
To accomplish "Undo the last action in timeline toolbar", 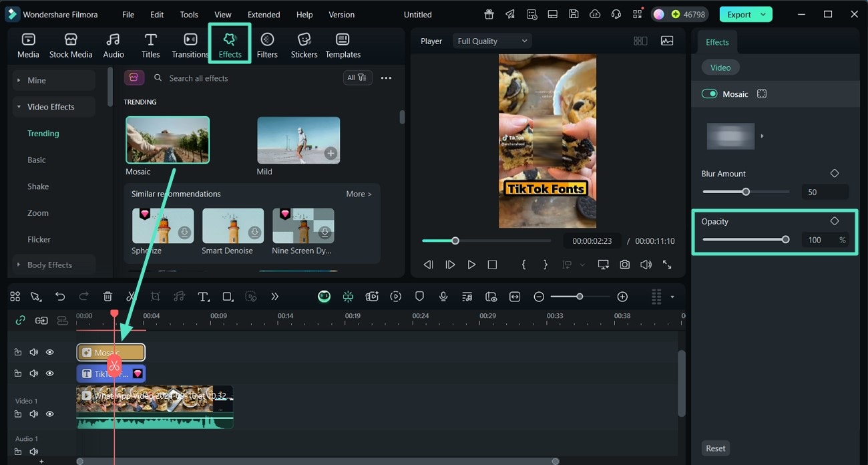I will (x=60, y=297).
